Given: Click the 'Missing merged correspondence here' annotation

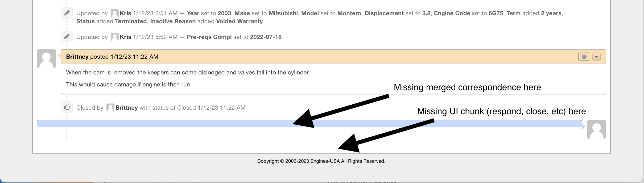Looking at the screenshot, I should [467, 87].
